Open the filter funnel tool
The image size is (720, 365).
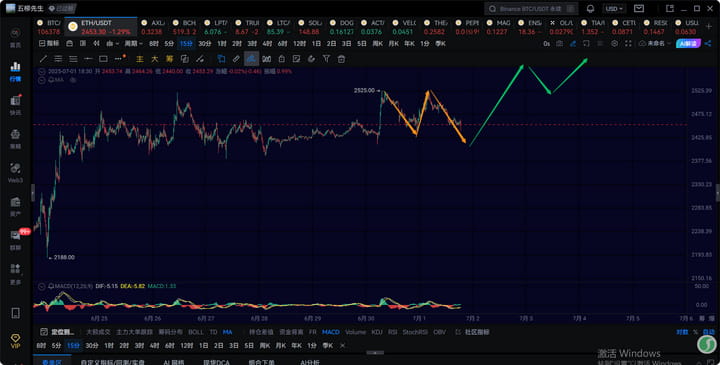click(326, 59)
